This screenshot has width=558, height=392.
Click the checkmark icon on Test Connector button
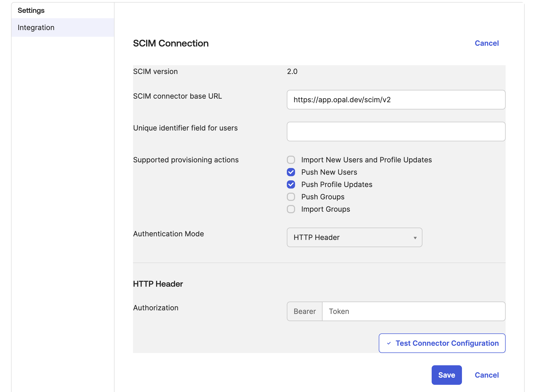pos(389,343)
